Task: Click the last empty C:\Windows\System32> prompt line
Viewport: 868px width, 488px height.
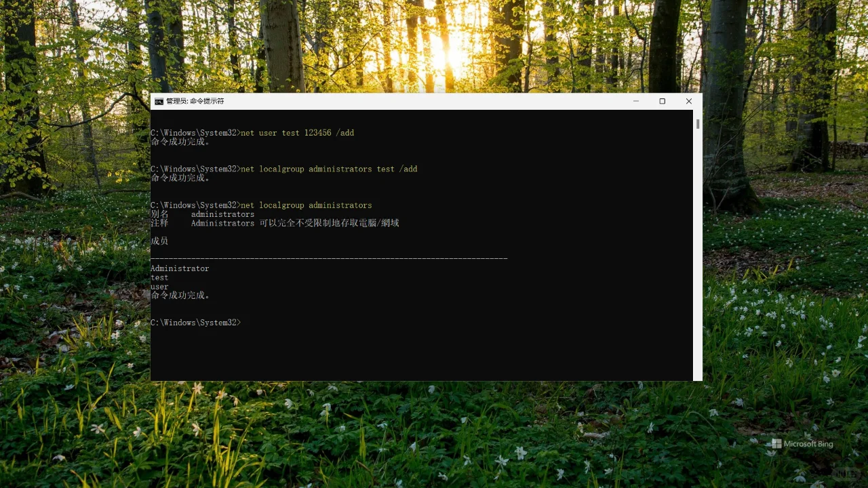Action: point(195,323)
